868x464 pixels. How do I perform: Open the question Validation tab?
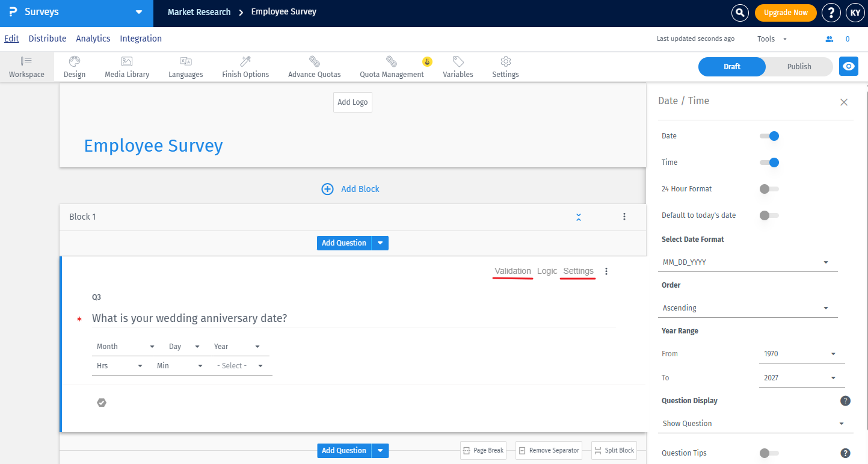click(512, 271)
